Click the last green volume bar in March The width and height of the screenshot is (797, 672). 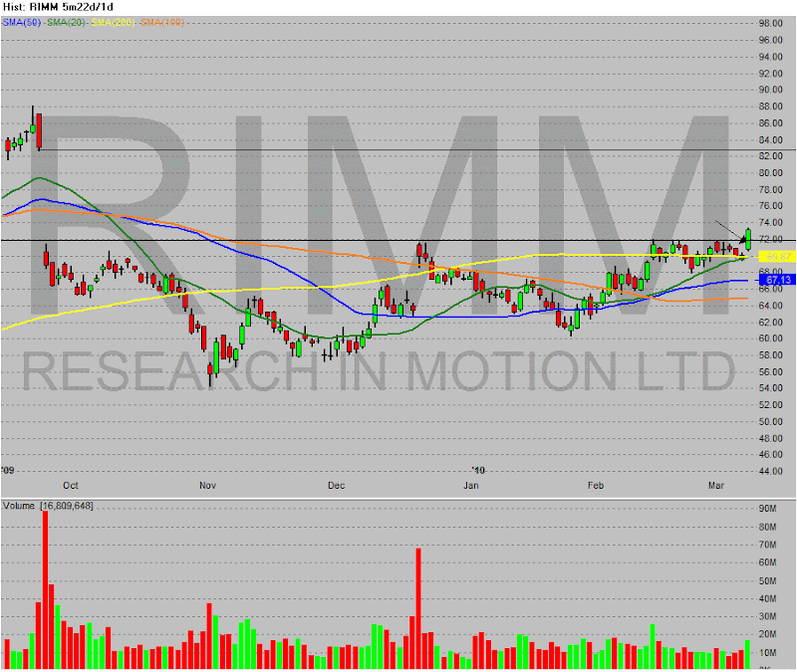(x=747, y=655)
